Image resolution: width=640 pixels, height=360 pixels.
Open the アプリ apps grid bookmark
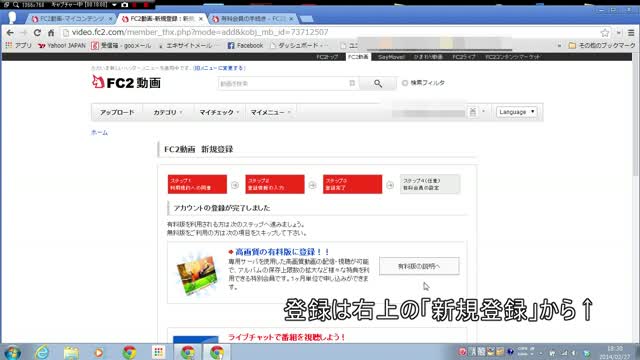point(19,45)
